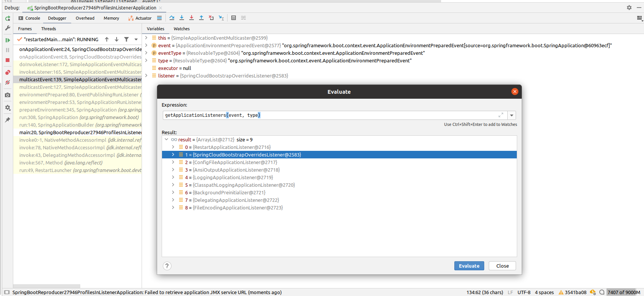Click the green Resume Program icon
Image resolution: width=644 pixels, height=296 pixels.
(8, 40)
